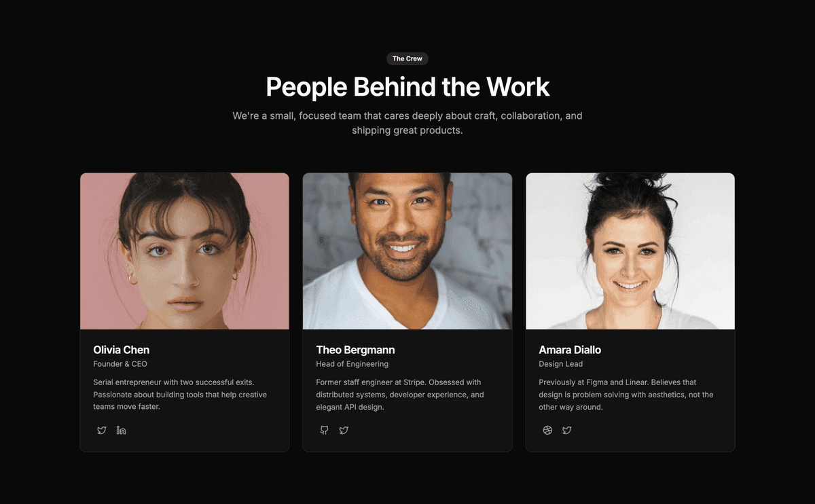Click Amara Diallo's portrait photo
The height and width of the screenshot is (504, 815).
[x=630, y=251]
